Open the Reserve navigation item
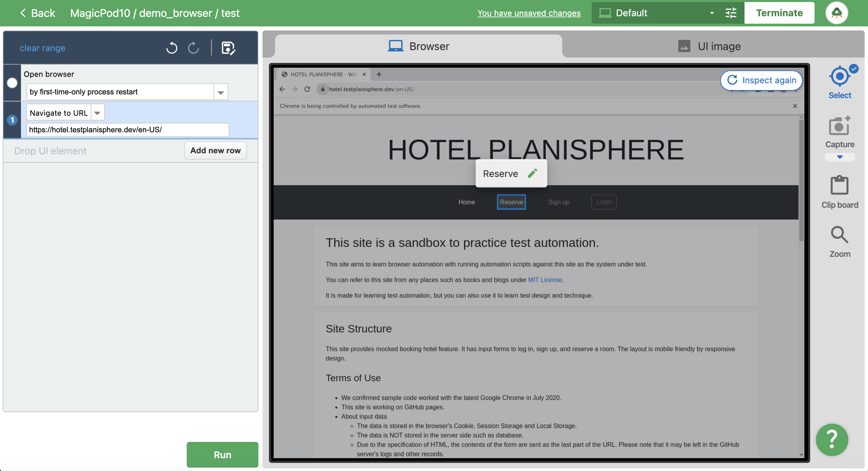Screen dimensions: 868x471 tap(511, 202)
